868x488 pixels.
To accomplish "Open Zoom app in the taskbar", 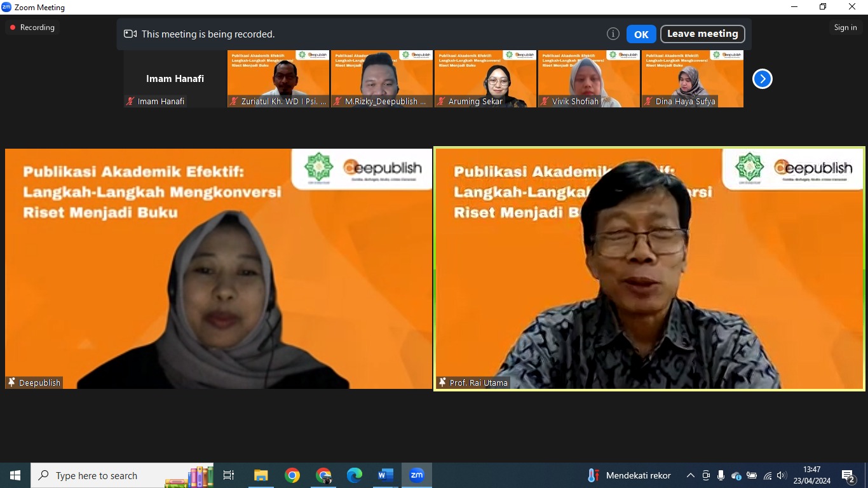I will tap(417, 475).
